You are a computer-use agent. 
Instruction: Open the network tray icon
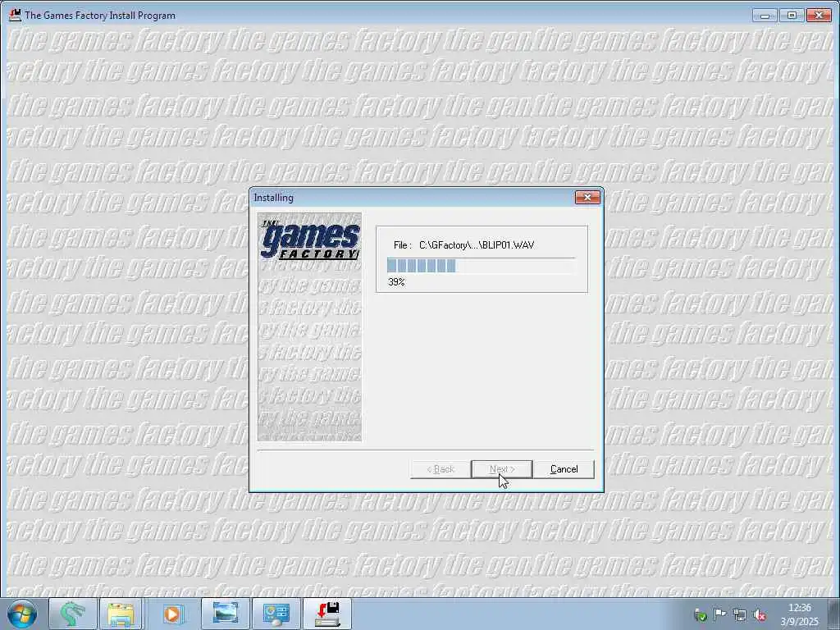[740, 615]
